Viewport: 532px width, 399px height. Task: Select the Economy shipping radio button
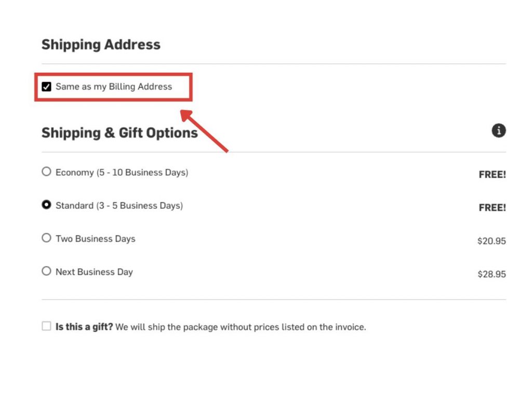47,171
